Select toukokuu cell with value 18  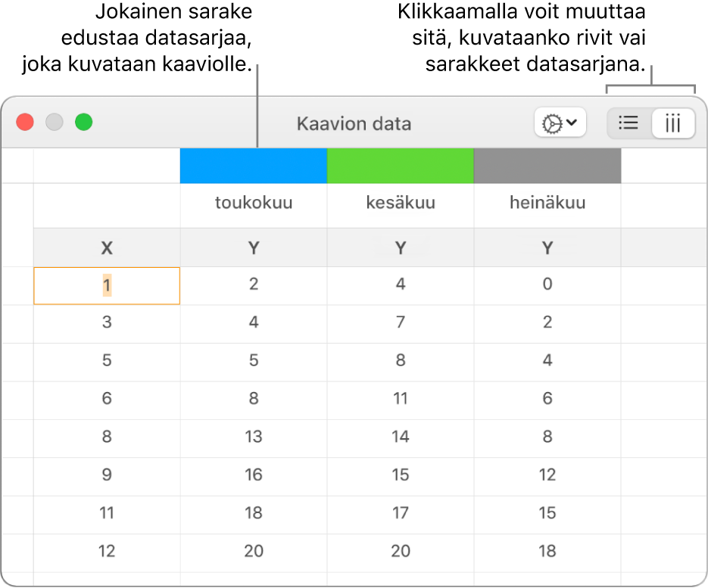click(x=254, y=515)
